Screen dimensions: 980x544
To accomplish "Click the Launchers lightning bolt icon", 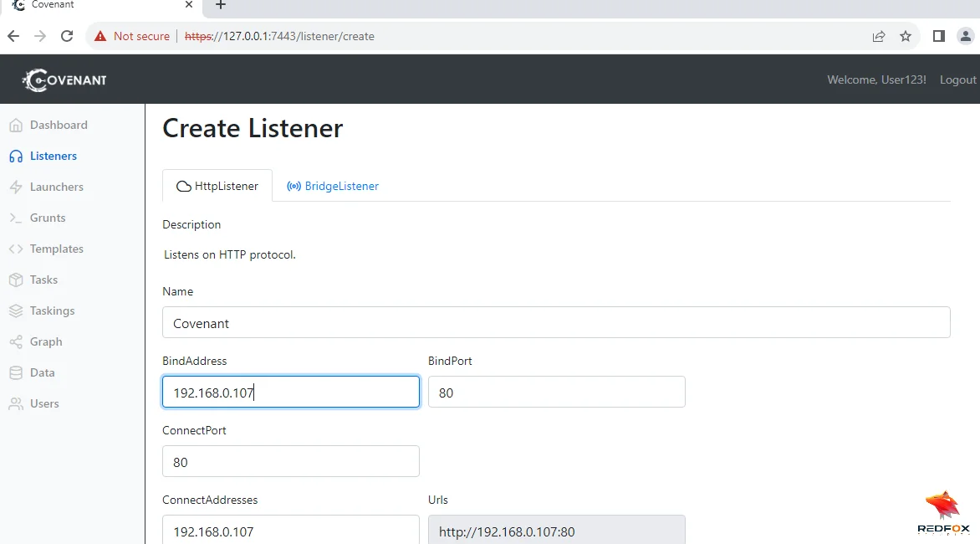I will coord(15,187).
